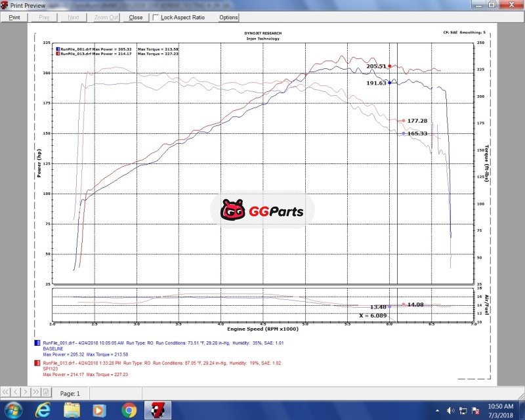Click the blue 191.63 marker on graph
The image size is (525, 420).
coord(390,83)
